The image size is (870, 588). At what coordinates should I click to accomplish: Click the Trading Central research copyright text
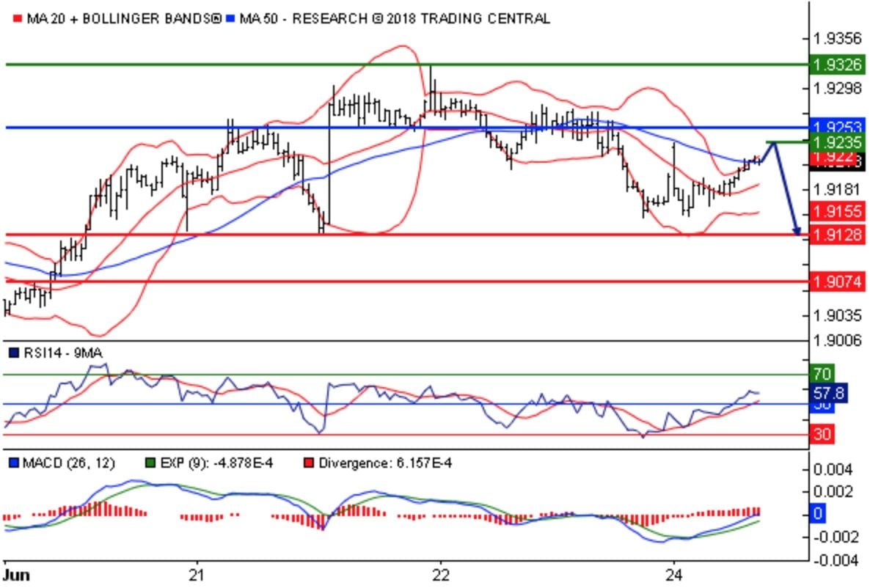(x=422, y=18)
